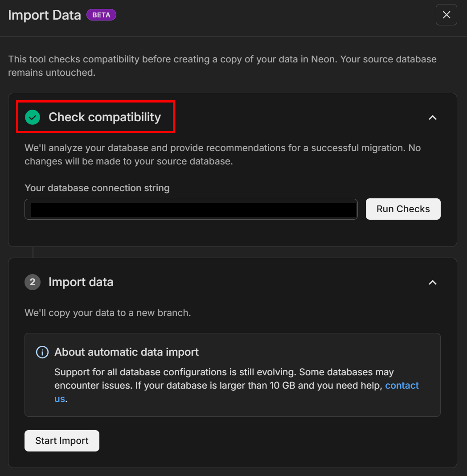Click the database connection string input field
Screen dimensions: 467x476
click(x=191, y=209)
